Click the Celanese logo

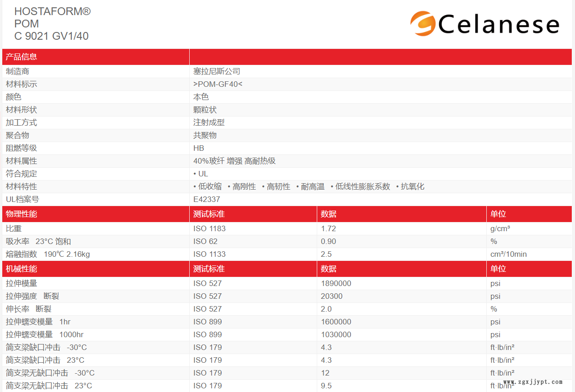(x=484, y=24)
